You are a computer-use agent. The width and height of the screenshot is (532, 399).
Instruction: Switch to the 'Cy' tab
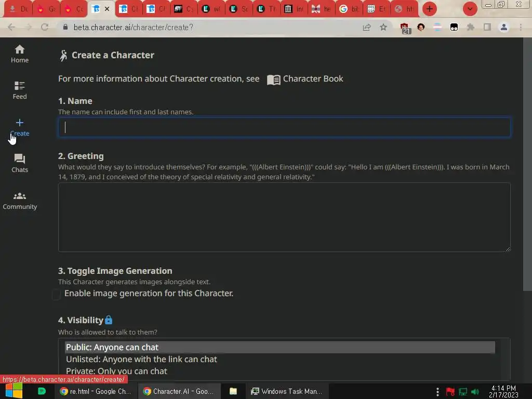click(185, 9)
